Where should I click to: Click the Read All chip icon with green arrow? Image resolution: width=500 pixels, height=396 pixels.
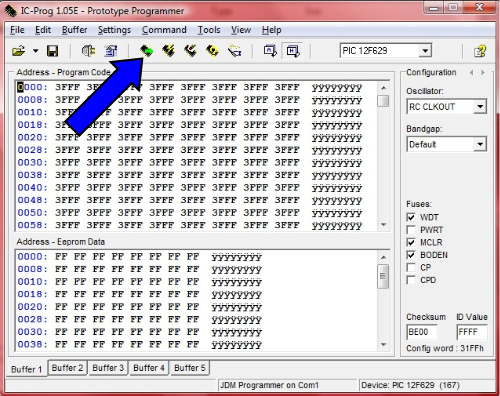[x=146, y=51]
